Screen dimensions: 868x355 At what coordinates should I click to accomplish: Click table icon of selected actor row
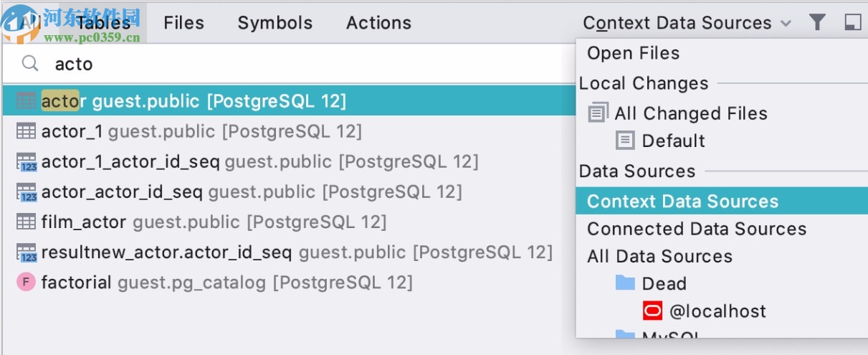pos(26,101)
